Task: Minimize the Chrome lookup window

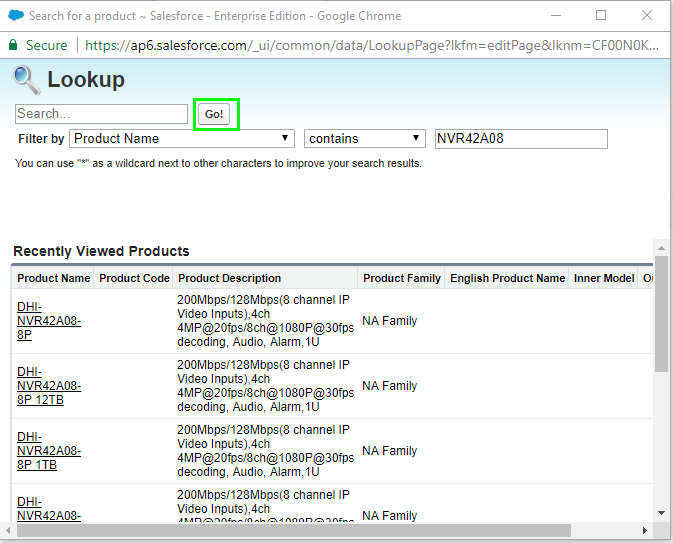Action: [x=556, y=15]
